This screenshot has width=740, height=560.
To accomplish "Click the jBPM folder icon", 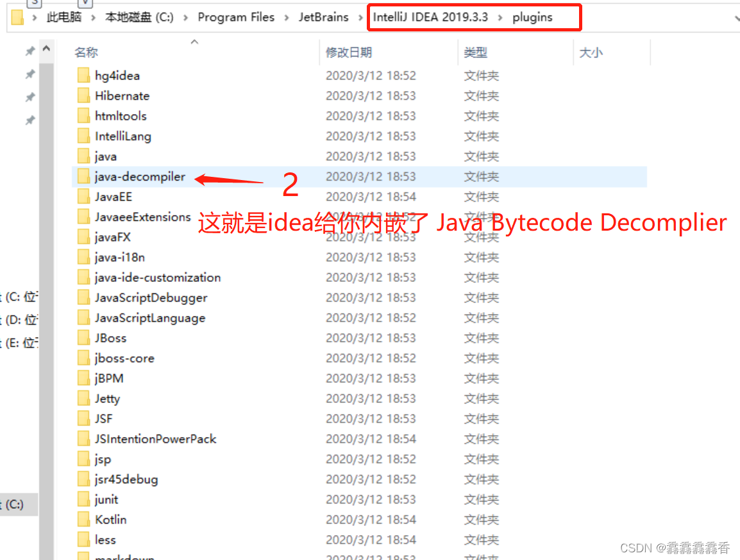I will [83, 379].
